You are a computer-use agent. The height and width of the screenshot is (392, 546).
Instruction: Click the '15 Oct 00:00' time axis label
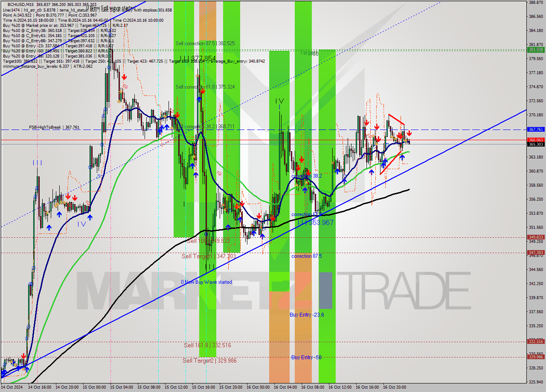coord(94,387)
